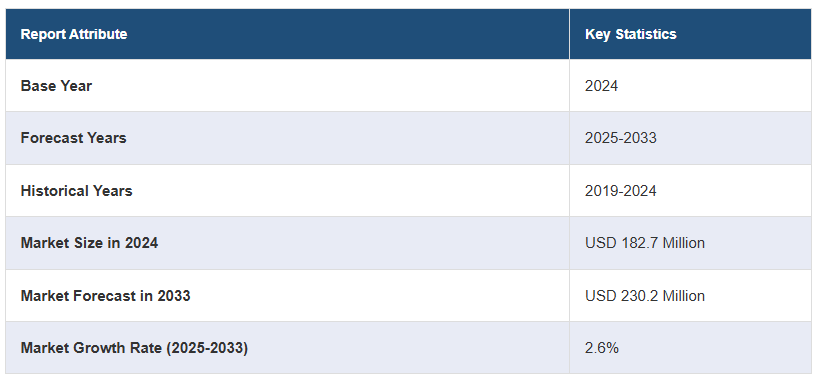The height and width of the screenshot is (378, 818).
Task: Click the Key Statistics header cell
Action: click(691, 34)
